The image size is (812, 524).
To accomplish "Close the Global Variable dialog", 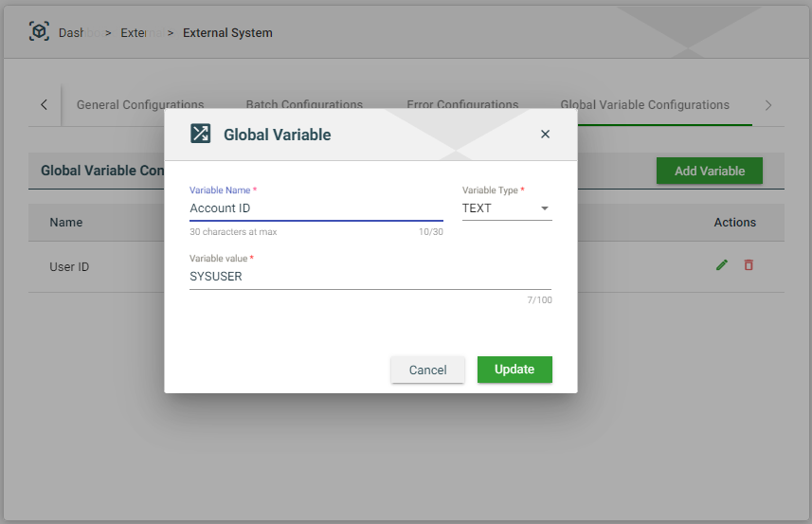I will [x=545, y=135].
